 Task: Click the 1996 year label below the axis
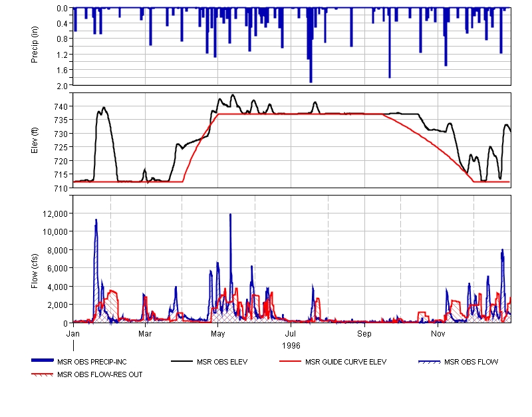pyautogui.click(x=291, y=345)
